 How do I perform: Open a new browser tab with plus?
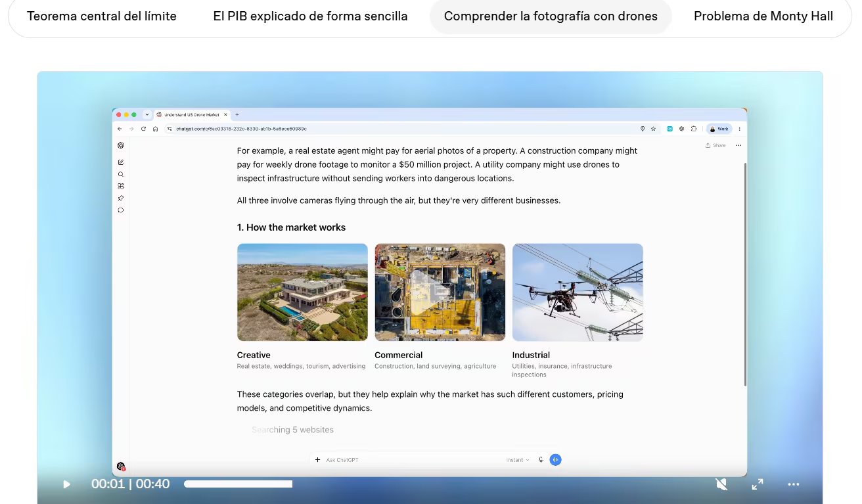[x=237, y=114]
